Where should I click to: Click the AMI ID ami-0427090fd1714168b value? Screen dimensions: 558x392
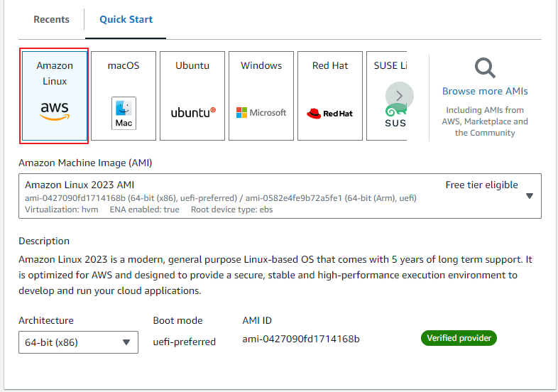click(x=301, y=339)
